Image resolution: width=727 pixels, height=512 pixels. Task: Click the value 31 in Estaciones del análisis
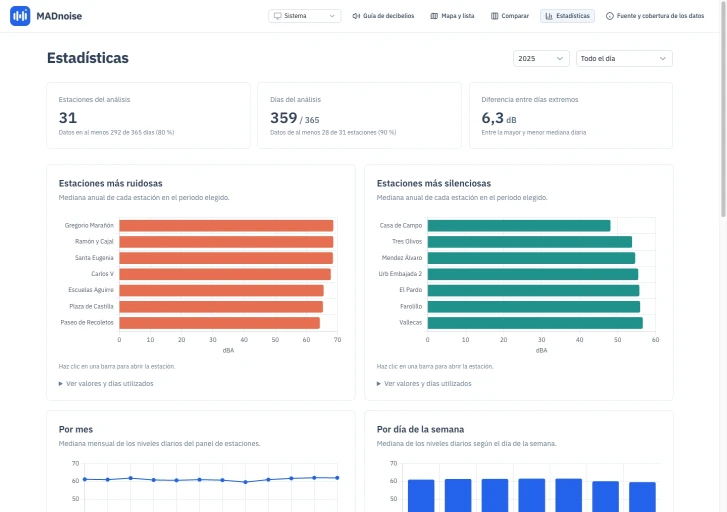point(68,118)
